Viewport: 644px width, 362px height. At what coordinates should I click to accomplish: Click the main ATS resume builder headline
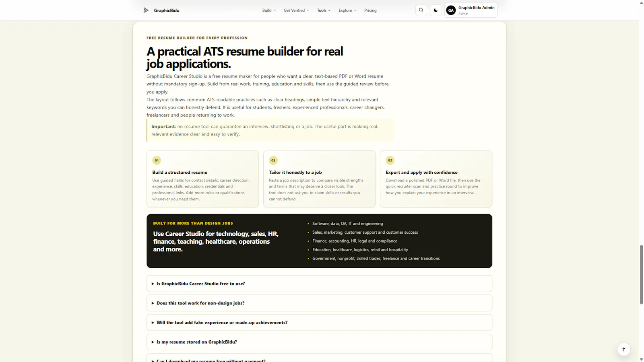245,58
